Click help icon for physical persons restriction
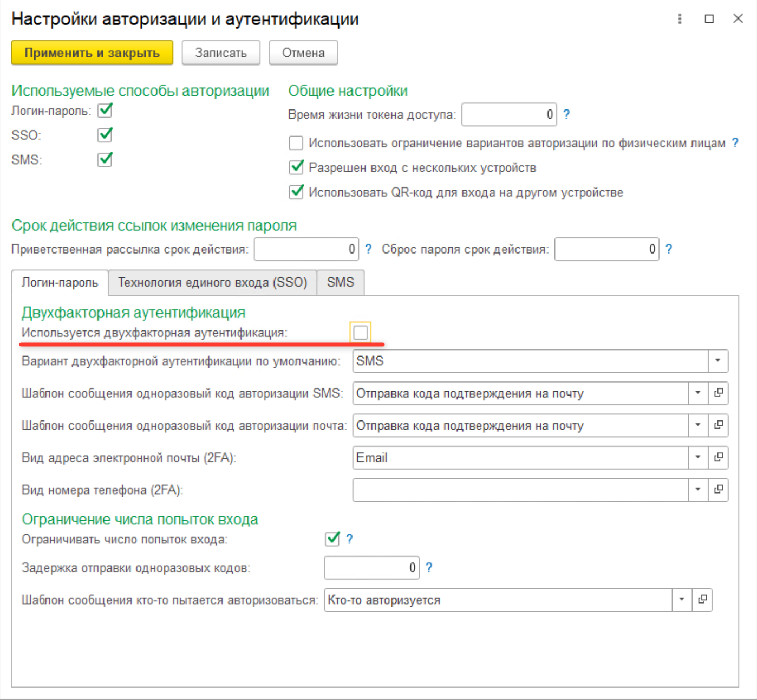This screenshot has height=700, width=757. tap(735, 143)
